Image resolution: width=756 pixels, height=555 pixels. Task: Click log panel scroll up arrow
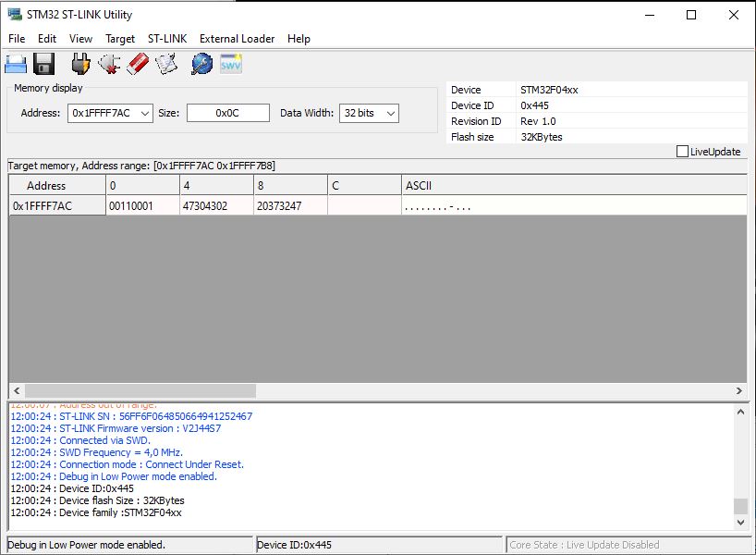click(x=740, y=413)
